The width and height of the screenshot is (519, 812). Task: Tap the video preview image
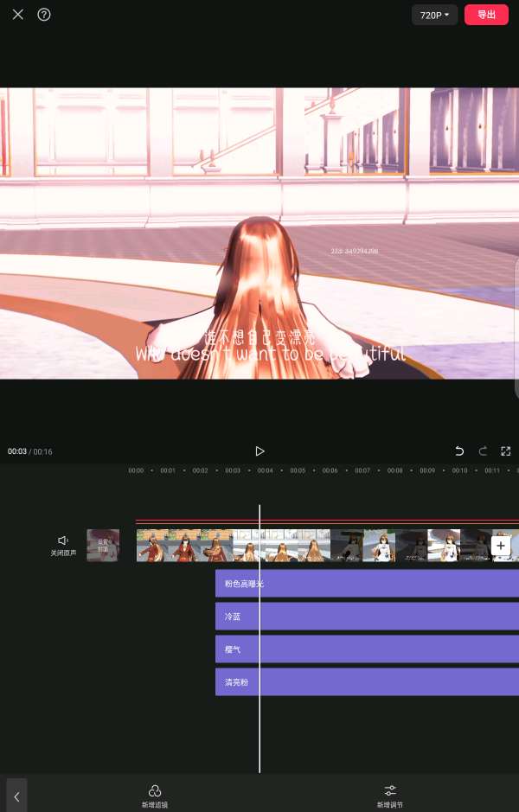coord(259,233)
